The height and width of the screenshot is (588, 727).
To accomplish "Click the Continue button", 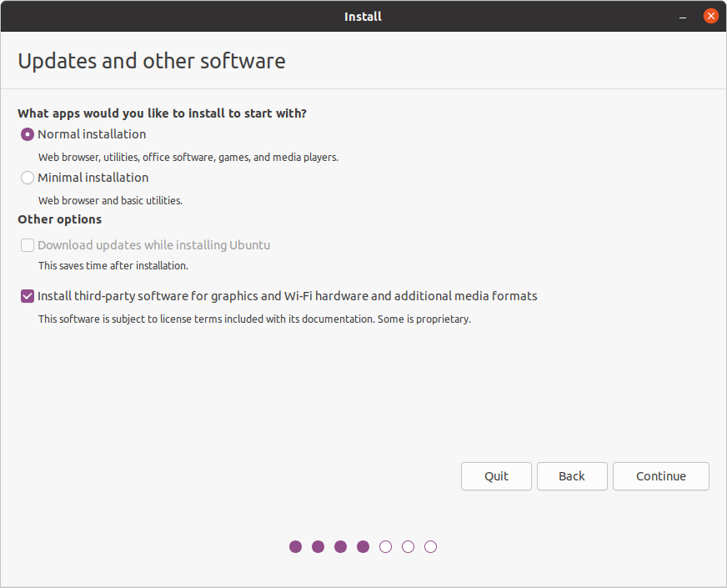I will click(x=660, y=476).
